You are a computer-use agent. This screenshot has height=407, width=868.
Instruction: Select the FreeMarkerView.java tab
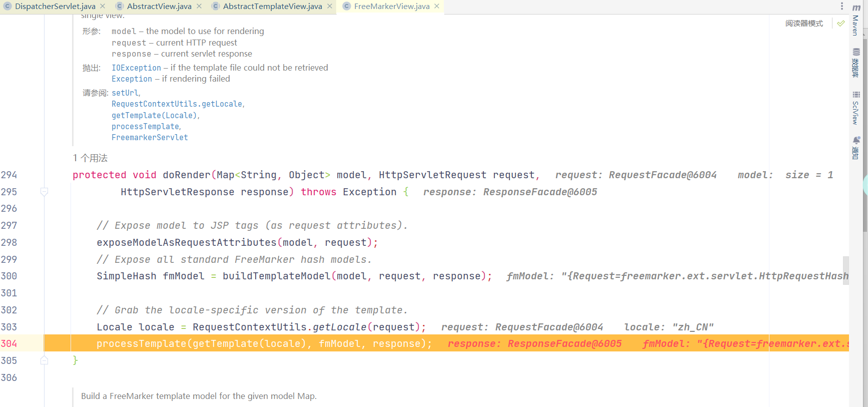(392, 7)
